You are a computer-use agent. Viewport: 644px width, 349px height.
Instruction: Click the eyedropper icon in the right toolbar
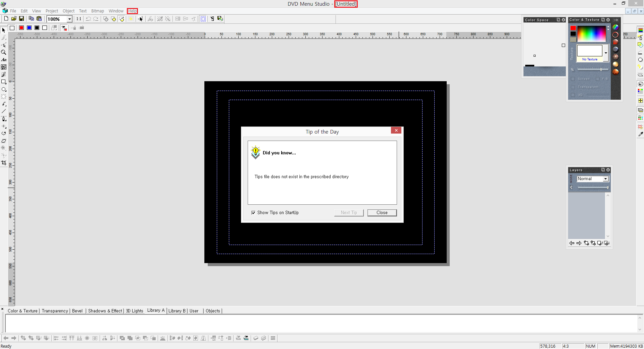[x=640, y=134]
